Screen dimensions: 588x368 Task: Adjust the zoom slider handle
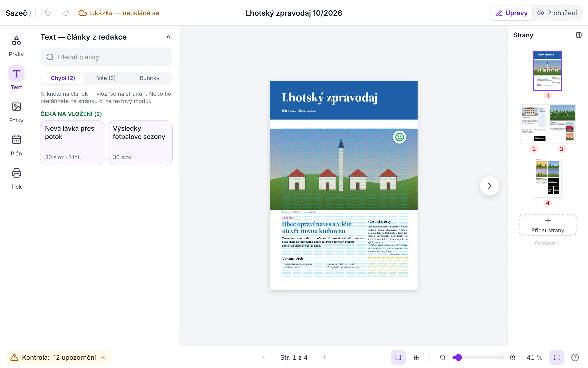tap(458, 357)
